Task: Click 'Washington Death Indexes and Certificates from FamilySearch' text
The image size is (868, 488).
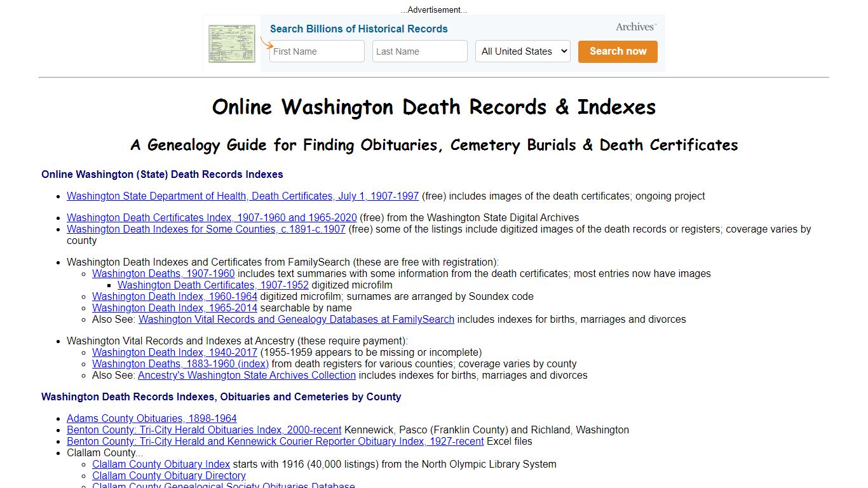Action: (x=283, y=262)
